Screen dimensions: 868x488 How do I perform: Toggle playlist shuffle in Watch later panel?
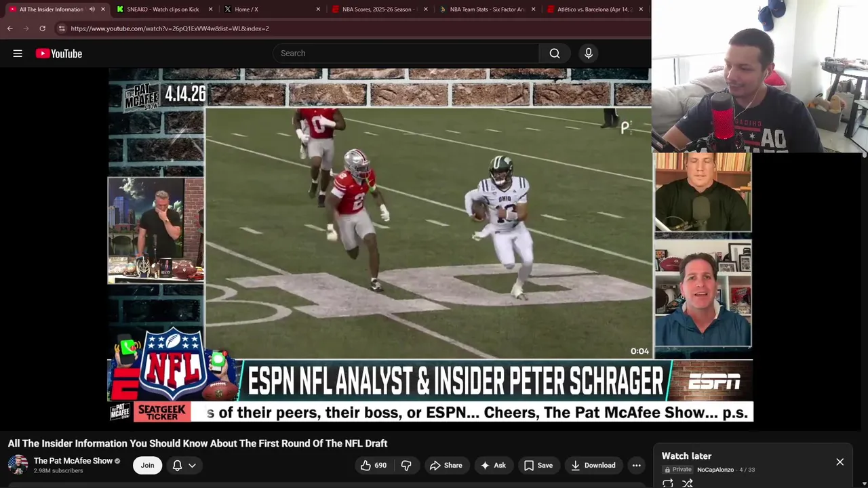pyautogui.click(x=688, y=483)
